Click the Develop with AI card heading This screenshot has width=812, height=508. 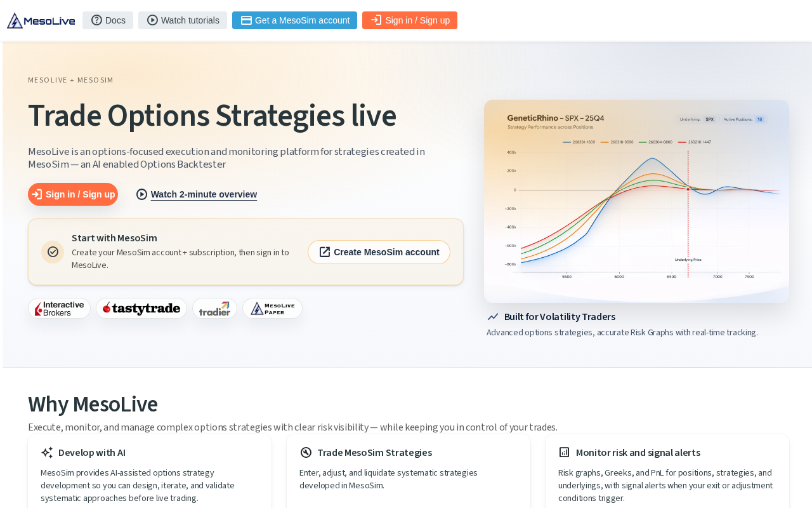tap(92, 453)
